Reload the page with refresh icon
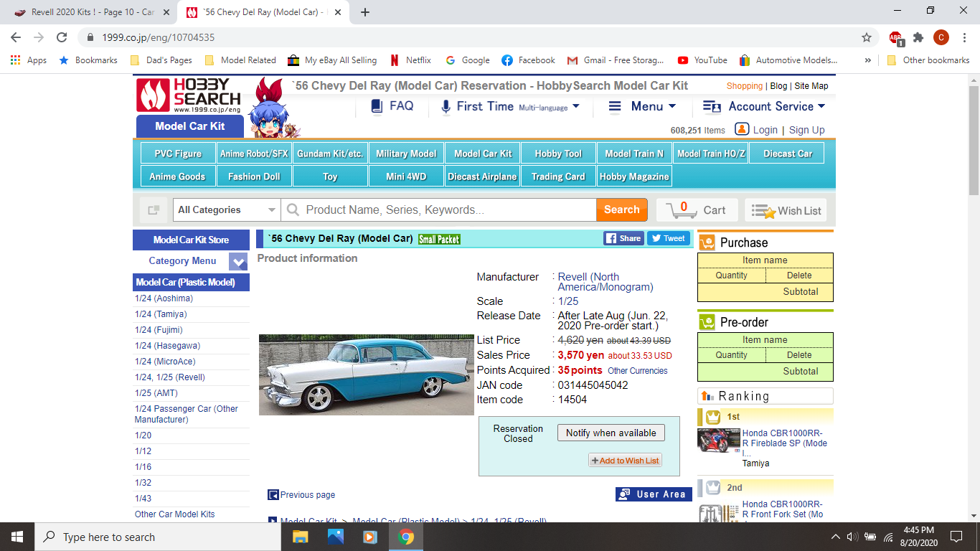The height and width of the screenshot is (551, 980). coord(62,37)
